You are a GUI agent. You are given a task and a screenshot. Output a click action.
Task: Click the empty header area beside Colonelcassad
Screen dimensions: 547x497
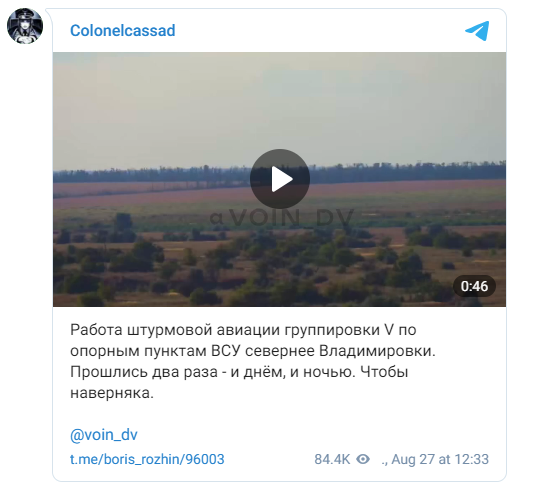coord(319,31)
